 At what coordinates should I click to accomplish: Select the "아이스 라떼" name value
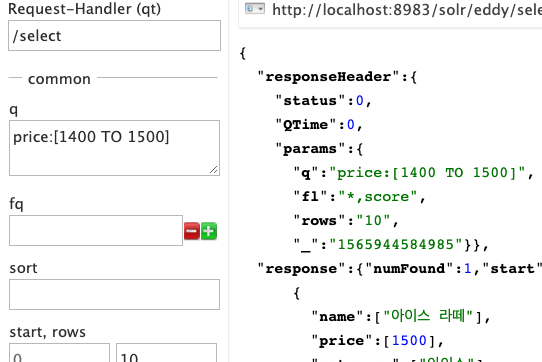click(x=428, y=316)
